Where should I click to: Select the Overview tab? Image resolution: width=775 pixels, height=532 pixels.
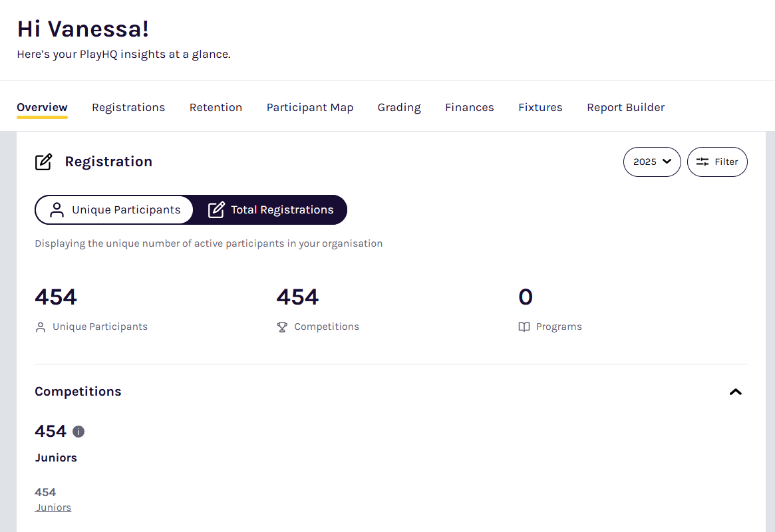click(x=42, y=108)
